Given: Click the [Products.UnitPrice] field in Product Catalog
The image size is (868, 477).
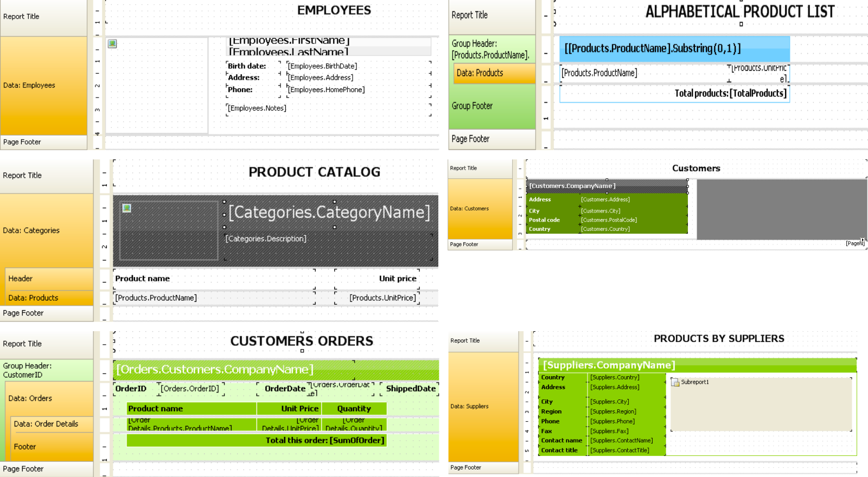Looking at the screenshot, I should tap(382, 298).
